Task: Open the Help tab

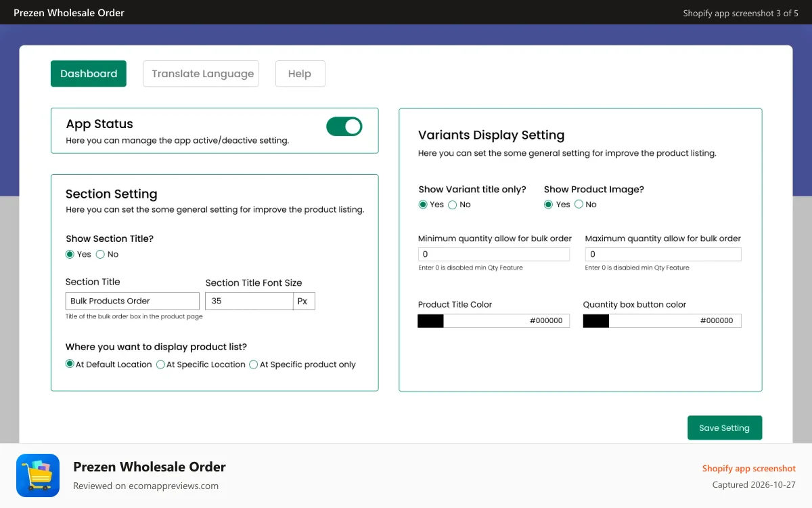Action: (300, 74)
